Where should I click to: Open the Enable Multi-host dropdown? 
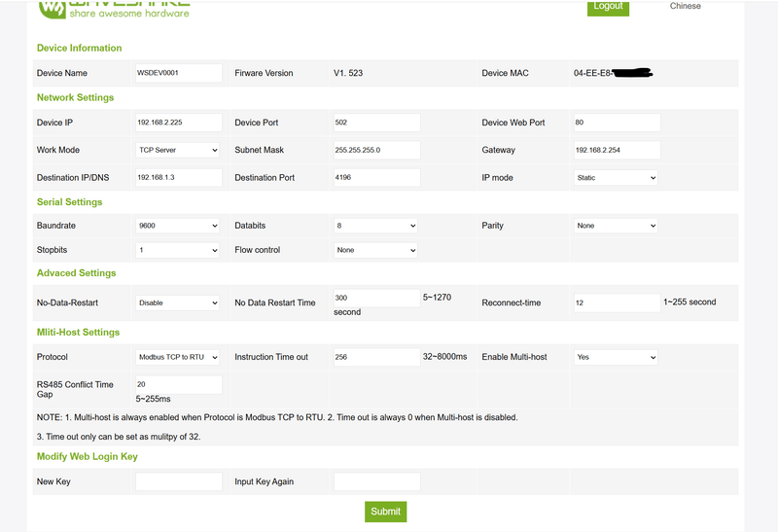pyautogui.click(x=616, y=357)
